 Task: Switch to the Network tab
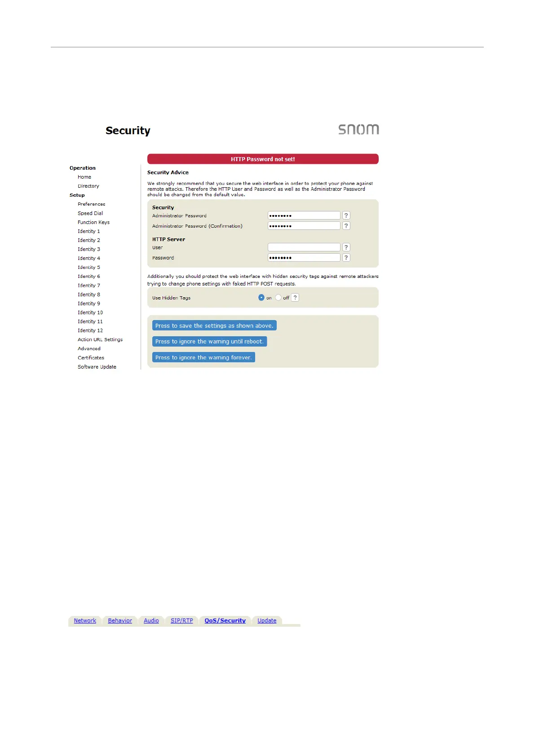pyautogui.click(x=85, y=620)
